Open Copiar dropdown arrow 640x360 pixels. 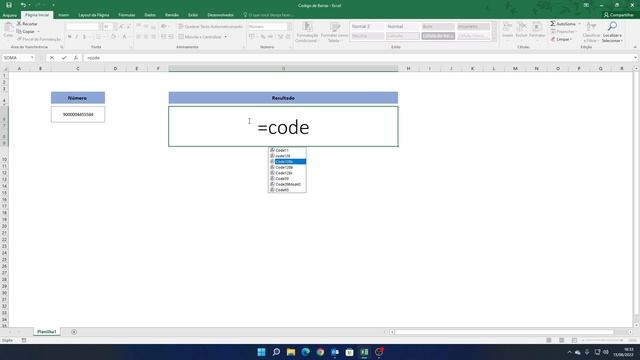tap(39, 31)
